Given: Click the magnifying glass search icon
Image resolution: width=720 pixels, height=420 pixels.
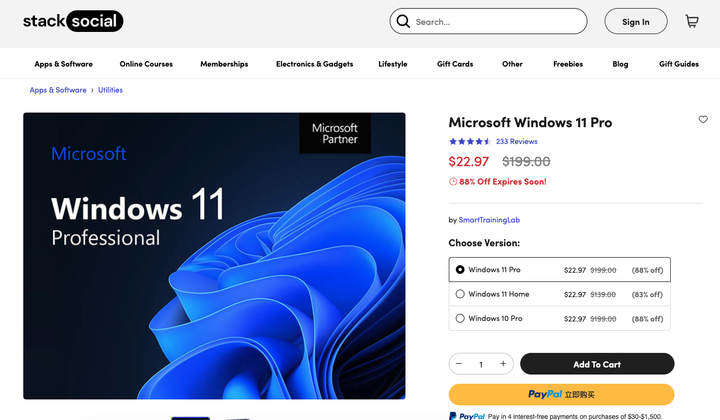Looking at the screenshot, I should click(x=403, y=21).
